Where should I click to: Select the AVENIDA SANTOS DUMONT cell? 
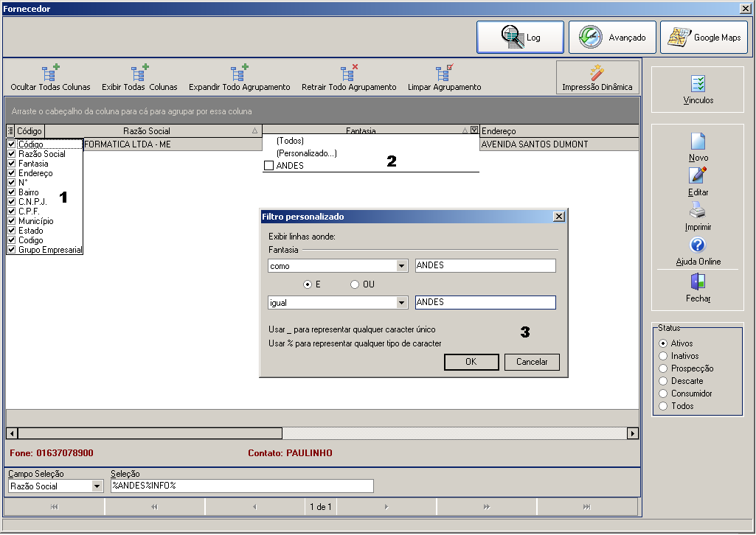pyautogui.click(x=559, y=144)
